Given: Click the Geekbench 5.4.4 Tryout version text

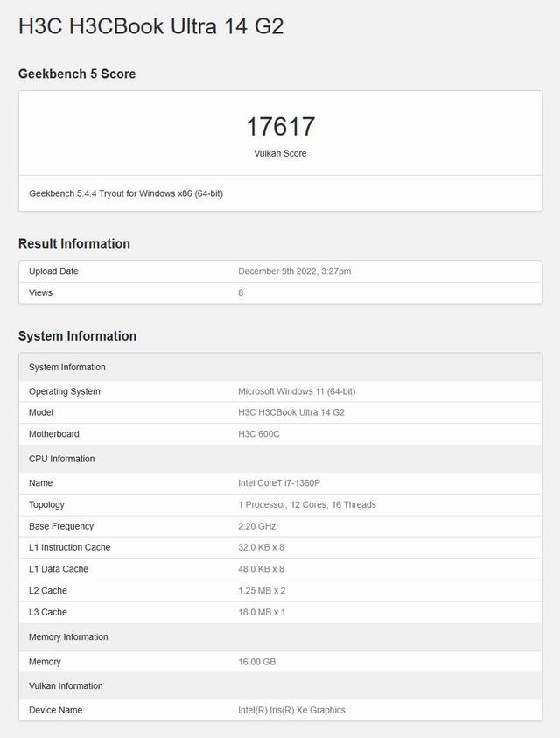Looking at the screenshot, I should pos(126,193).
